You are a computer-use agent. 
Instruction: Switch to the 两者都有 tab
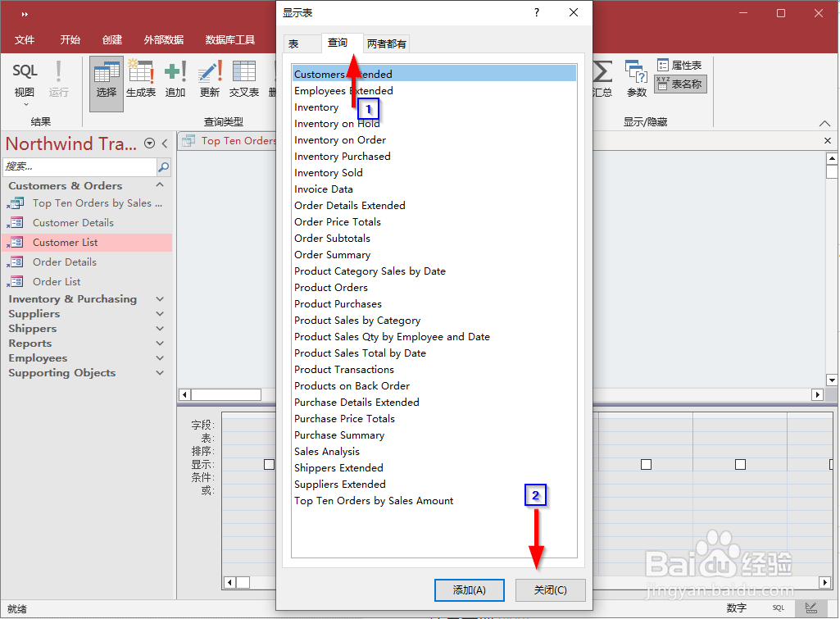[x=386, y=44]
